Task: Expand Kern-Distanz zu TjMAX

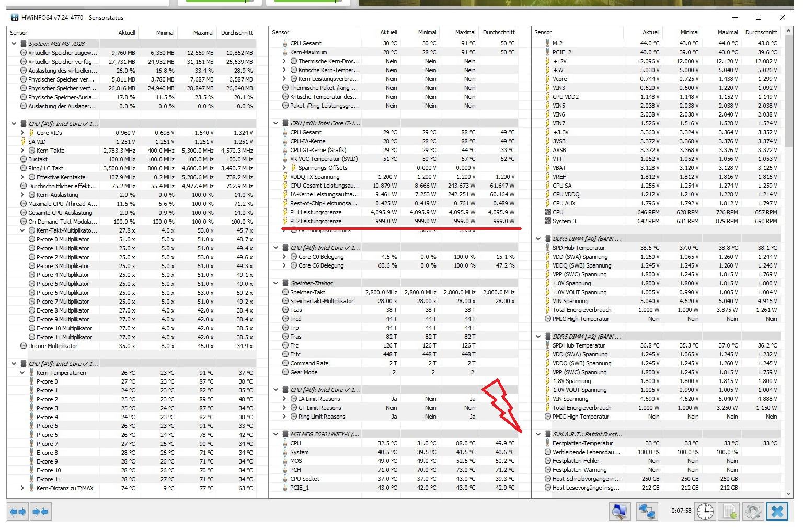Action: 22,488
